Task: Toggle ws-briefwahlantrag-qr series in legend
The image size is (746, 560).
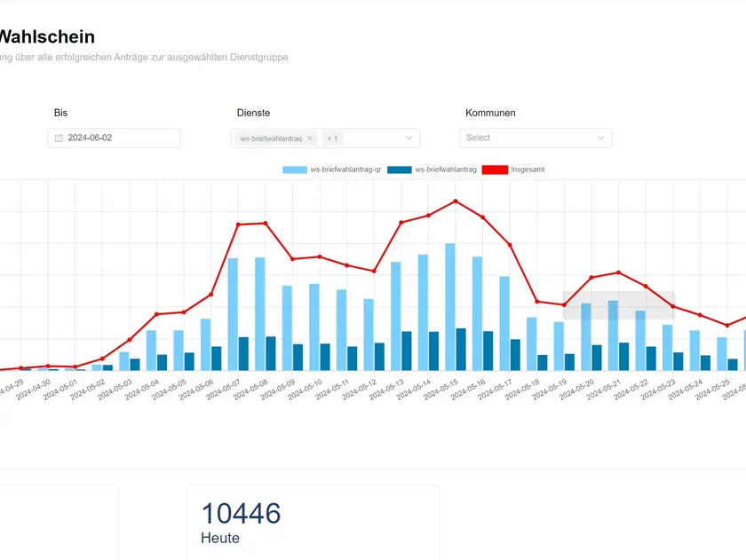Action: coord(345,170)
